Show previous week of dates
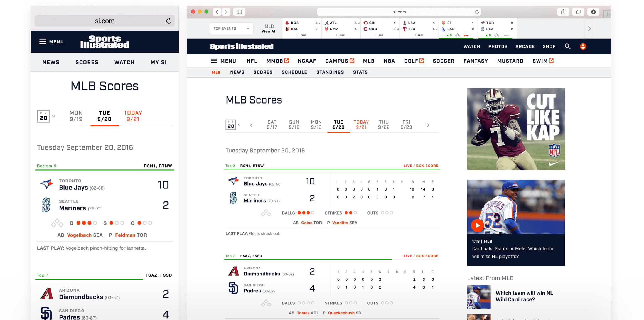 pyautogui.click(x=251, y=125)
